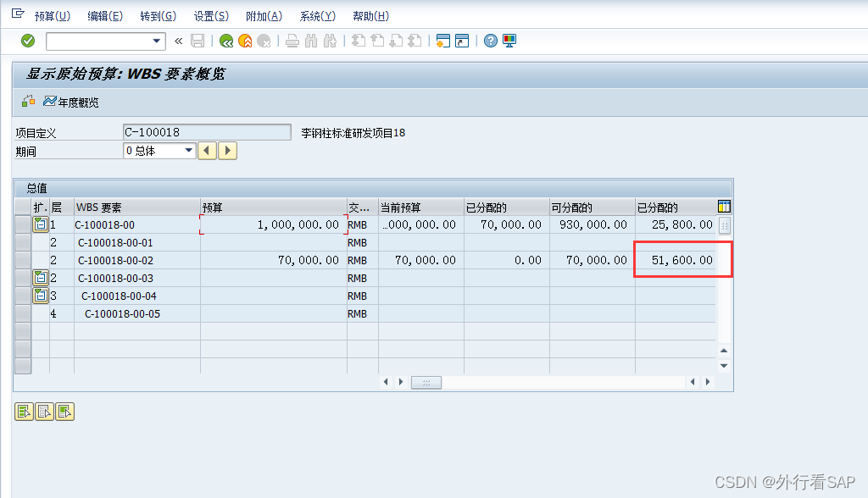Expand the C-100018-00-03 WBS element
This screenshot has height=498, width=868.
(40, 278)
